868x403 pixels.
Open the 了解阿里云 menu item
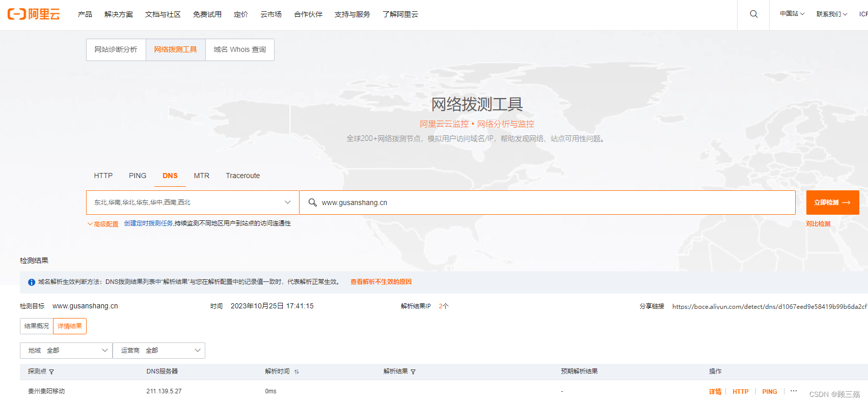[x=400, y=14]
